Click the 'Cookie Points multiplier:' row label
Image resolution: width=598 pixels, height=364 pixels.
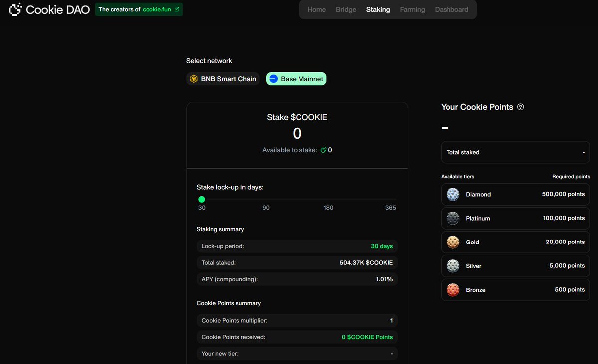tap(234, 321)
